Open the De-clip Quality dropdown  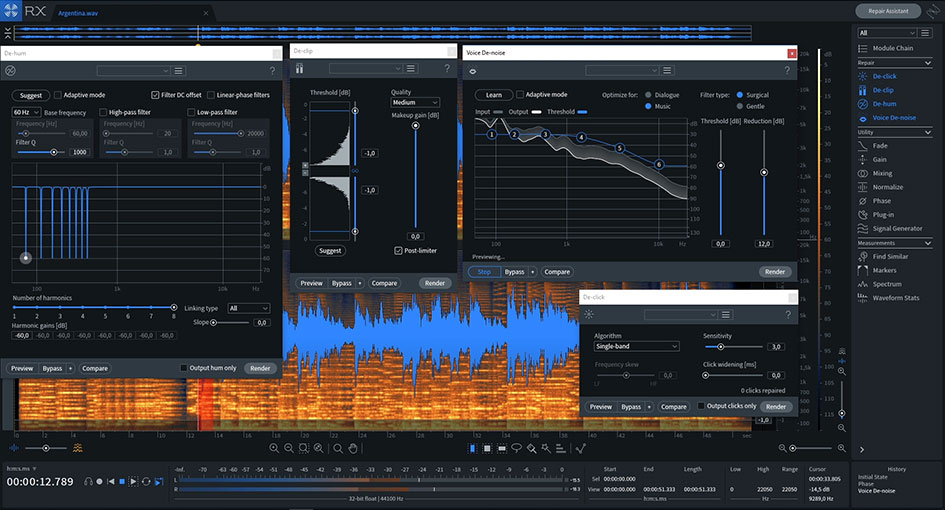(x=415, y=102)
